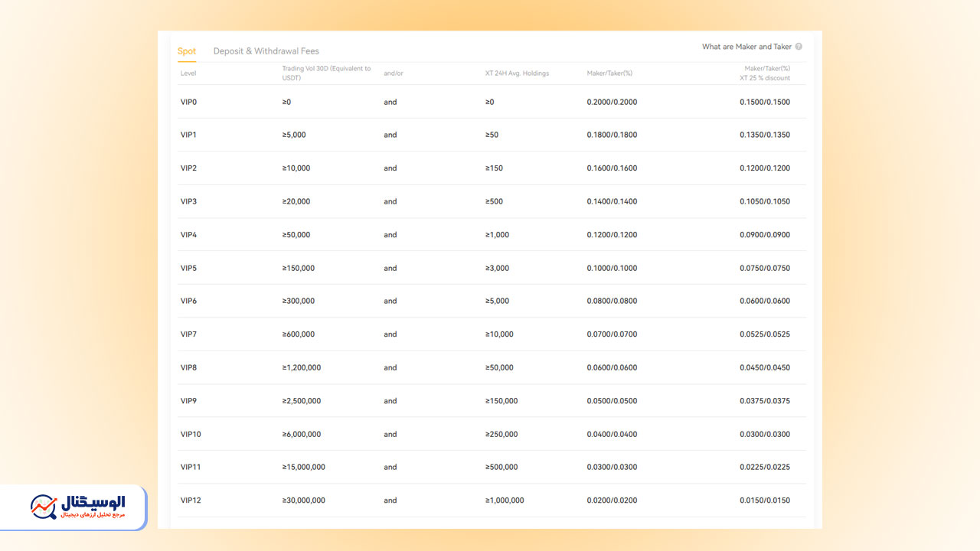The height and width of the screenshot is (551, 980).
Task: Click the 0.0225/0.0225 discounted fee
Action: coord(765,467)
